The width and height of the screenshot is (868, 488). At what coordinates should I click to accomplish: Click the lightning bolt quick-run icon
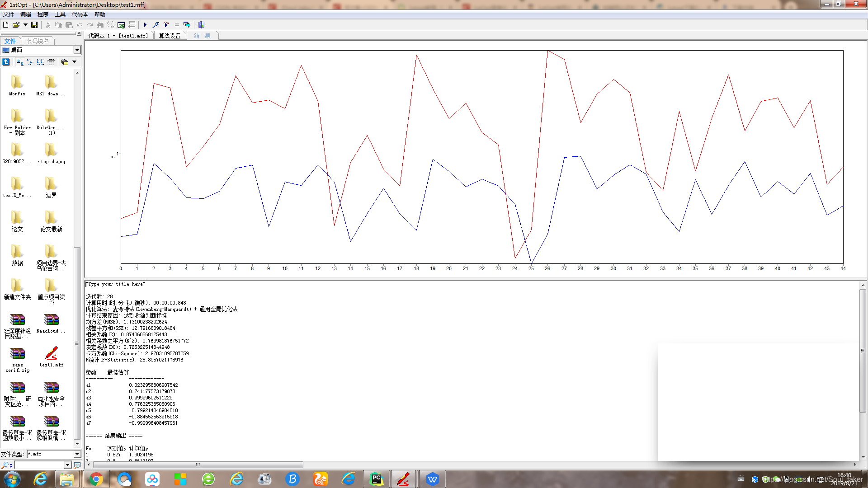[156, 25]
